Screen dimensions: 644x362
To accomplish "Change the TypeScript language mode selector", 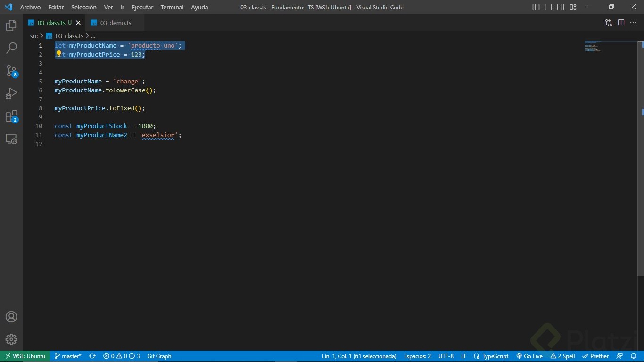I will (x=491, y=356).
